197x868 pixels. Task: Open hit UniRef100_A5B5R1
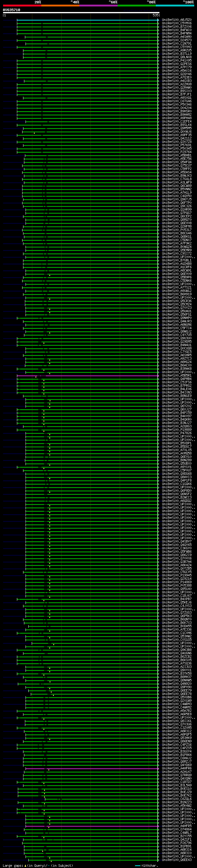pos(177,376)
